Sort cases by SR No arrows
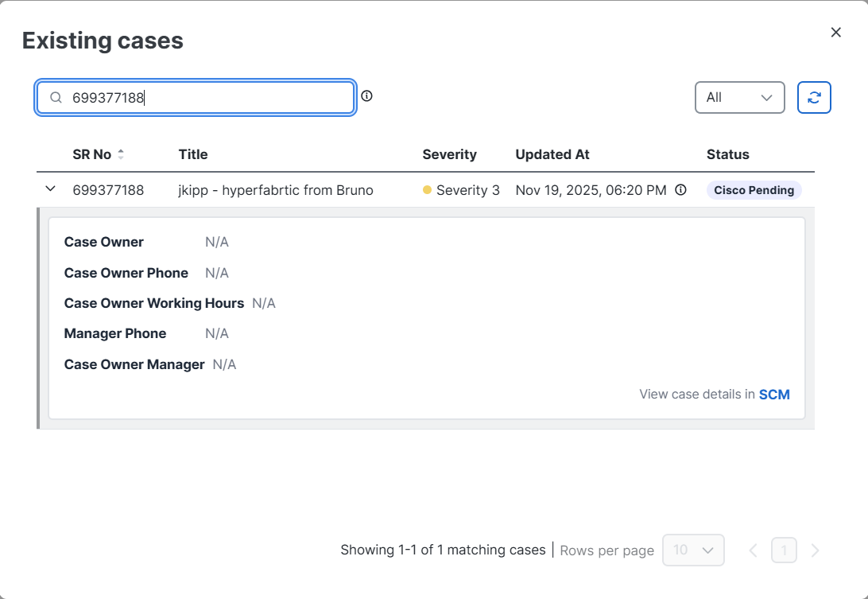The height and width of the screenshot is (599, 868). (121, 154)
